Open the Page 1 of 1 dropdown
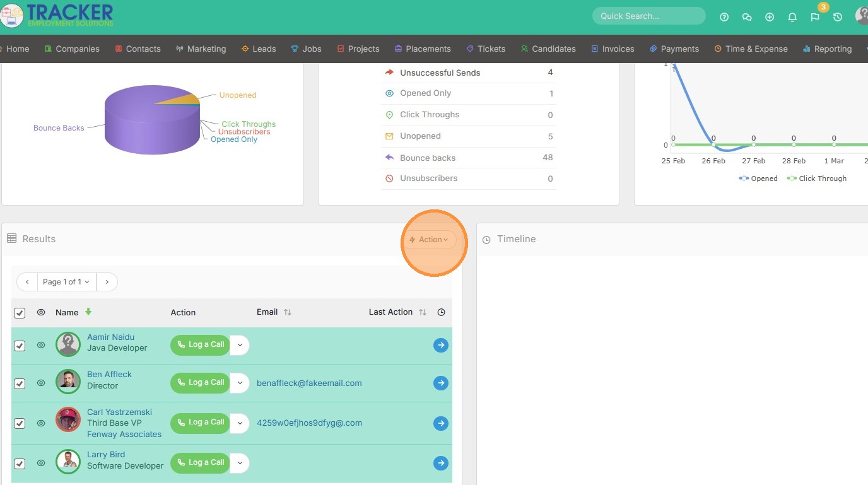The image size is (868, 485). (x=66, y=282)
